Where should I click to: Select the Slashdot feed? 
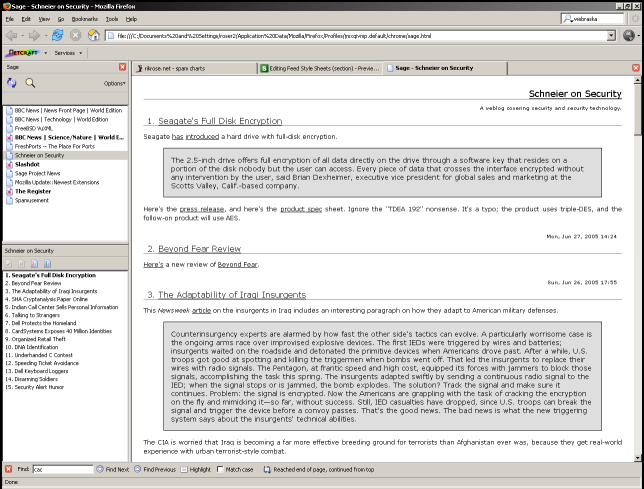[x=65, y=164]
